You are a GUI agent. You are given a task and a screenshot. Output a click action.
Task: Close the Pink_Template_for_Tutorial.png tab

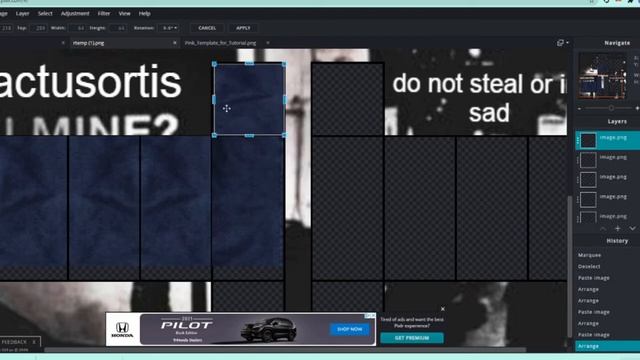268,43
